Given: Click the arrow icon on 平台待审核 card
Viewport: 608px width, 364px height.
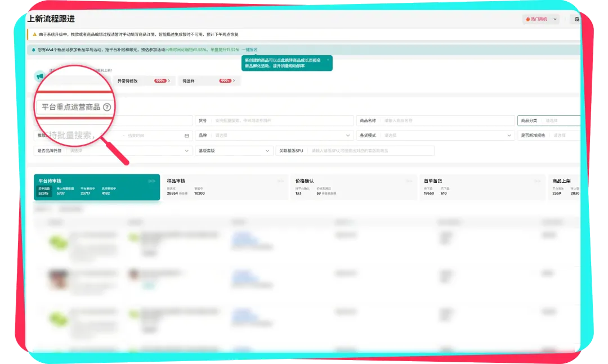Looking at the screenshot, I should pyautogui.click(x=151, y=181).
